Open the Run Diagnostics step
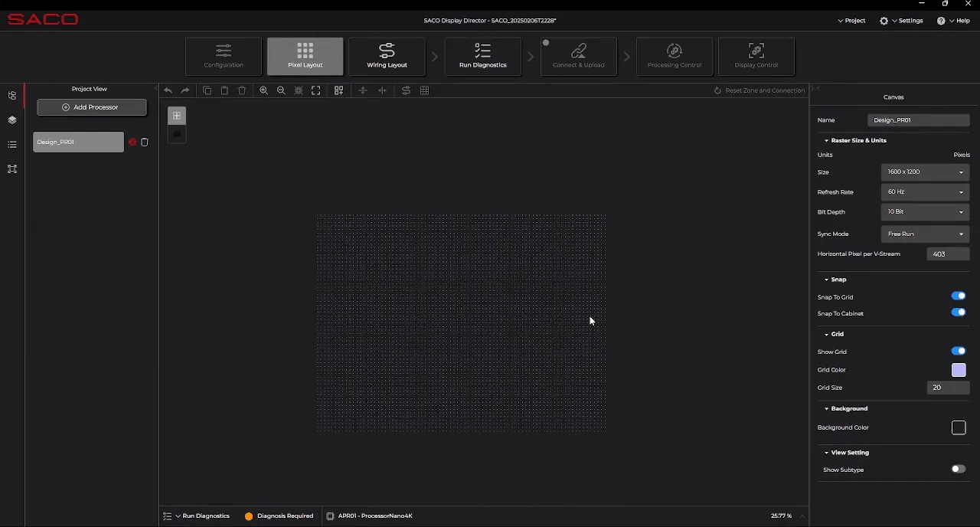This screenshot has width=980, height=527. [x=482, y=56]
